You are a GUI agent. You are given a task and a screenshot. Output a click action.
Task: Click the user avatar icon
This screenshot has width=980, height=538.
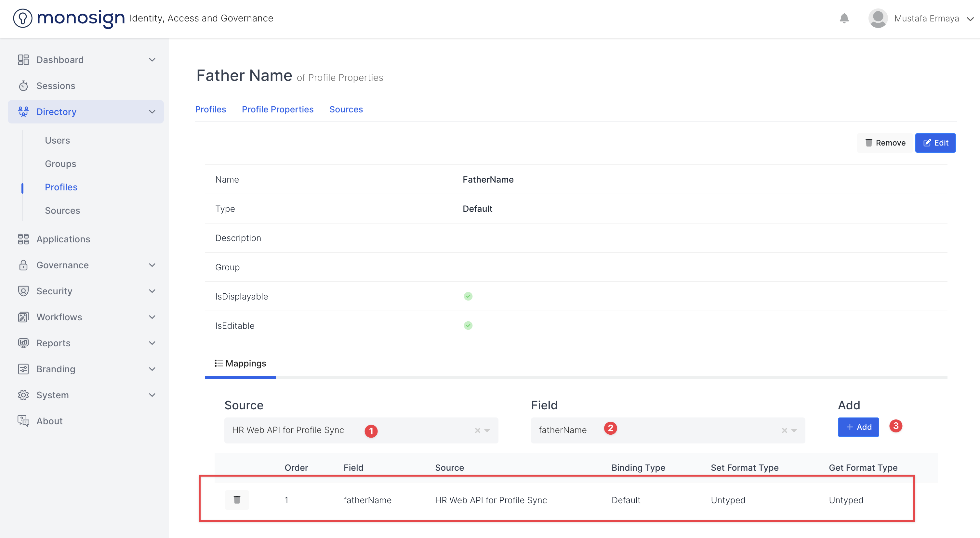(x=878, y=18)
